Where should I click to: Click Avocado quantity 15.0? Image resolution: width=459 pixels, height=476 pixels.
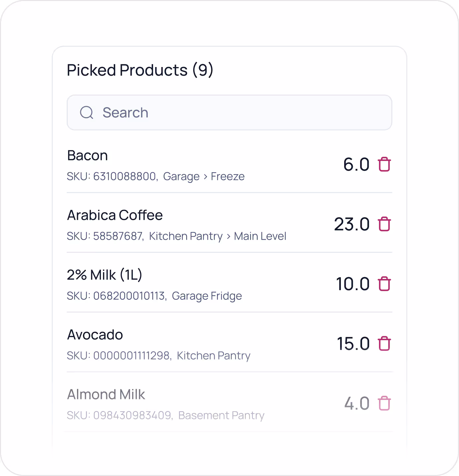[353, 344]
